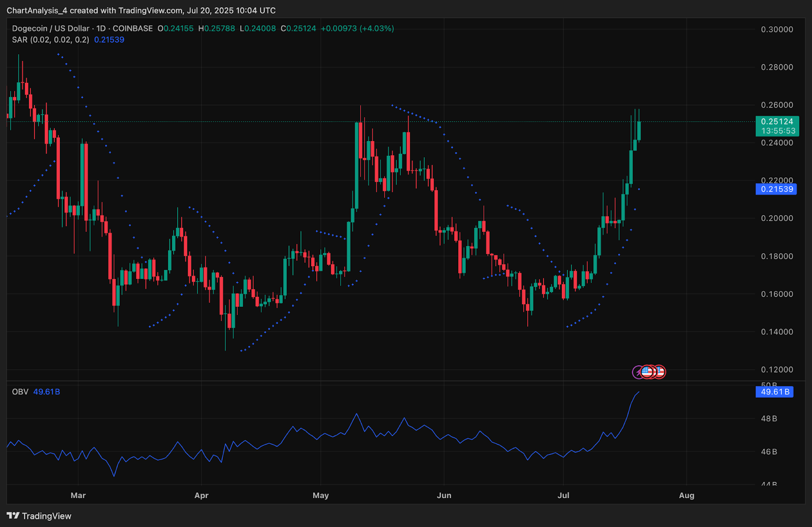Image resolution: width=812 pixels, height=527 pixels.
Task: Click the blue SAR 0.21539 axis label
Action: coord(776,189)
